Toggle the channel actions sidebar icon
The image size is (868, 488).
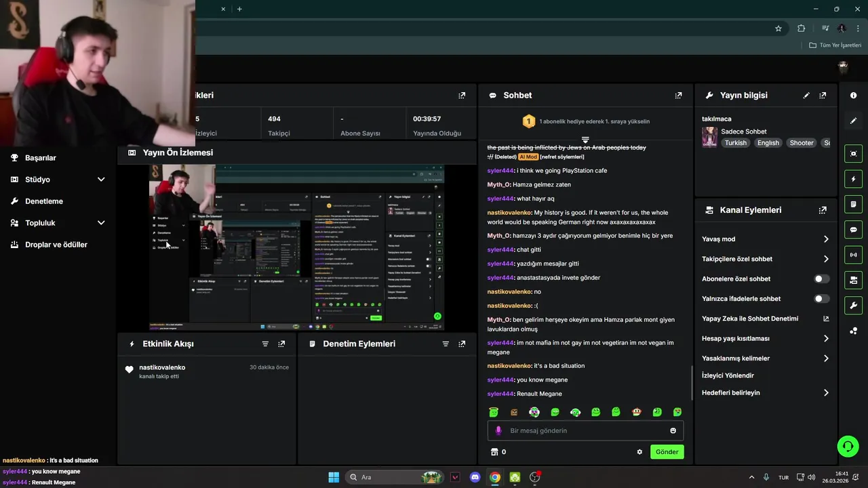(853, 280)
